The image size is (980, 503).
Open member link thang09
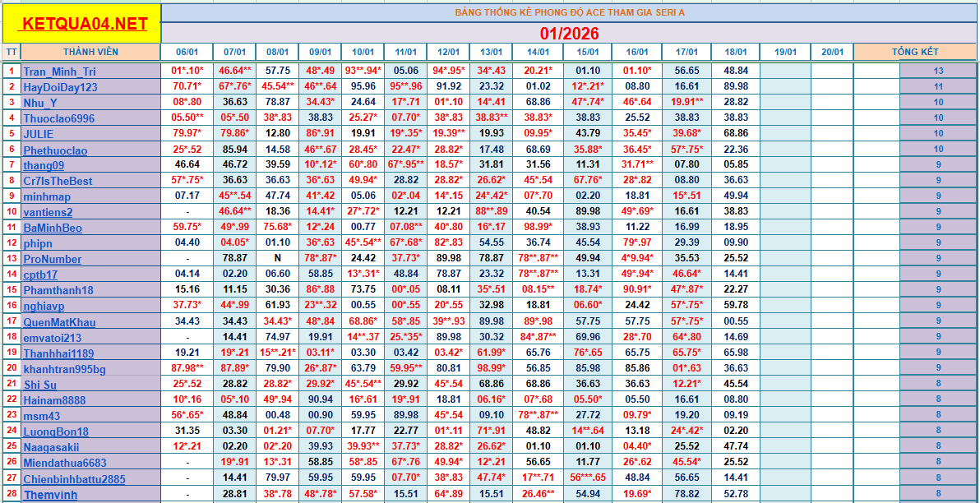44,165
